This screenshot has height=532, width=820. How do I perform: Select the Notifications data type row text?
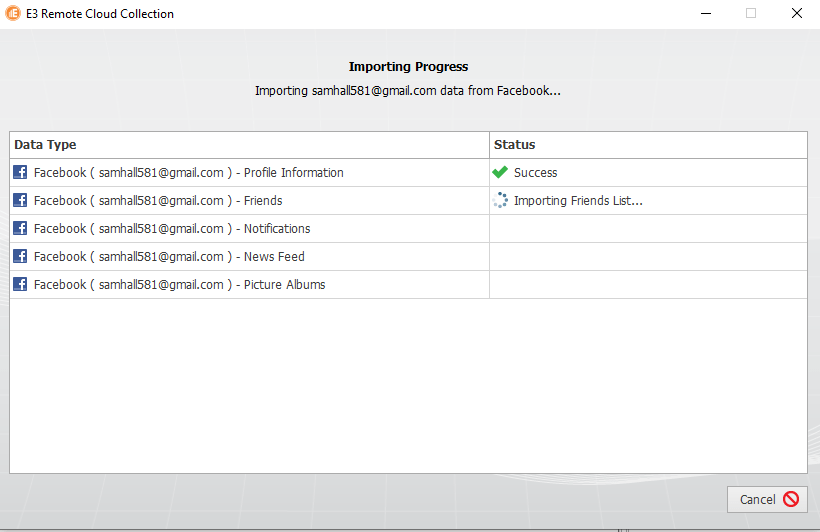tap(172, 229)
